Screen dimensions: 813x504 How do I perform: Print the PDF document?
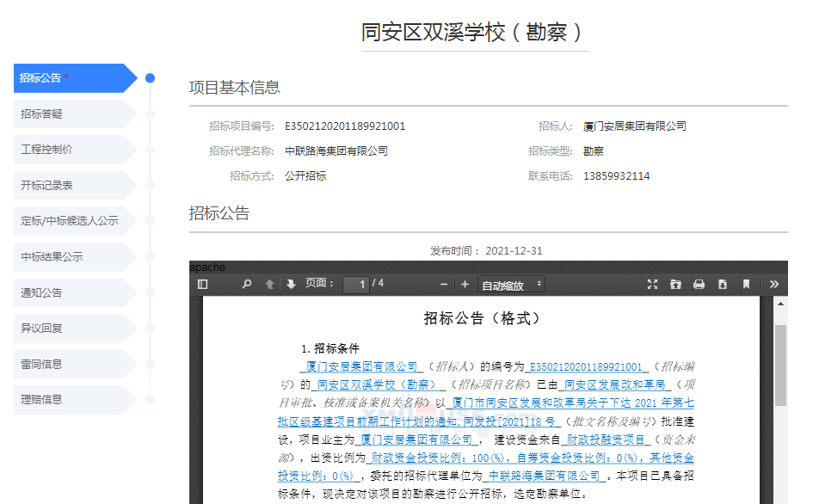point(699,285)
